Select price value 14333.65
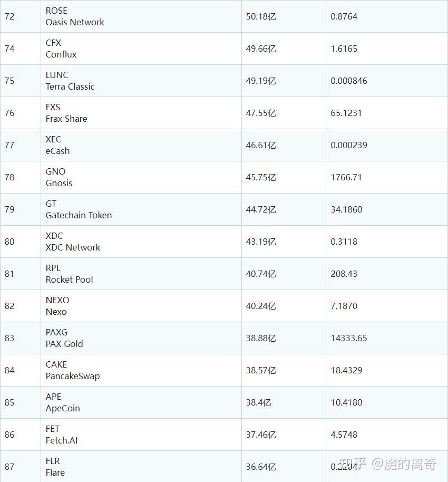The image size is (448, 482). pos(349,338)
